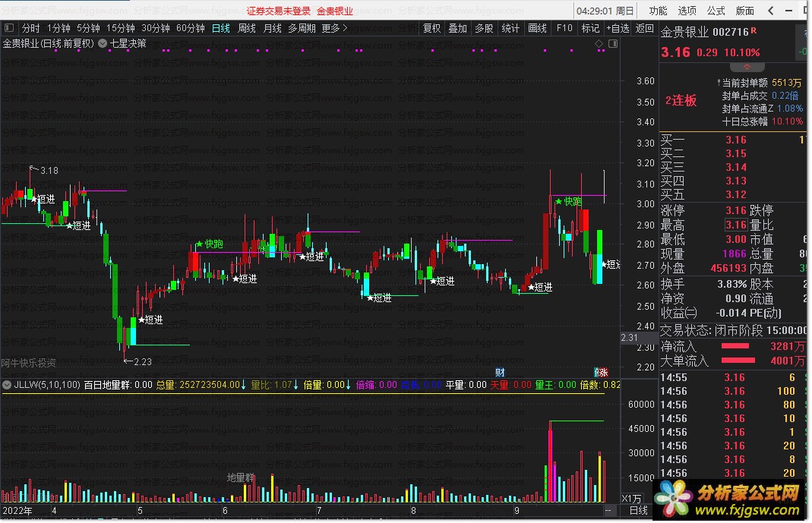Screen dimensions: 812x523
Task: Click the 外盘 value 456193
Action: click(728, 269)
